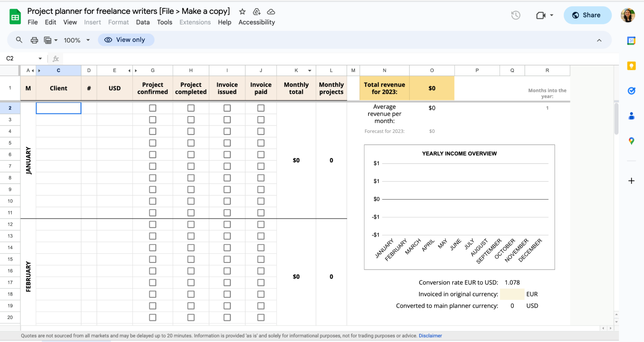Expand the cell name box dropdown

[x=40, y=58]
